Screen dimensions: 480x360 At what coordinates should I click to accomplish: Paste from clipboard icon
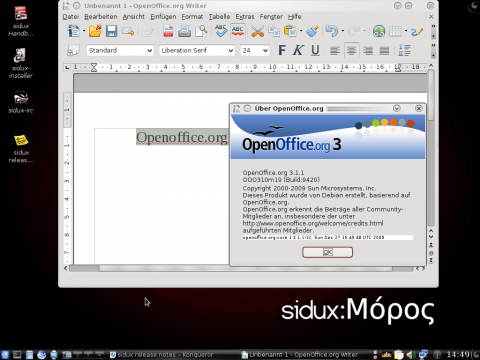pyautogui.click(x=290, y=31)
